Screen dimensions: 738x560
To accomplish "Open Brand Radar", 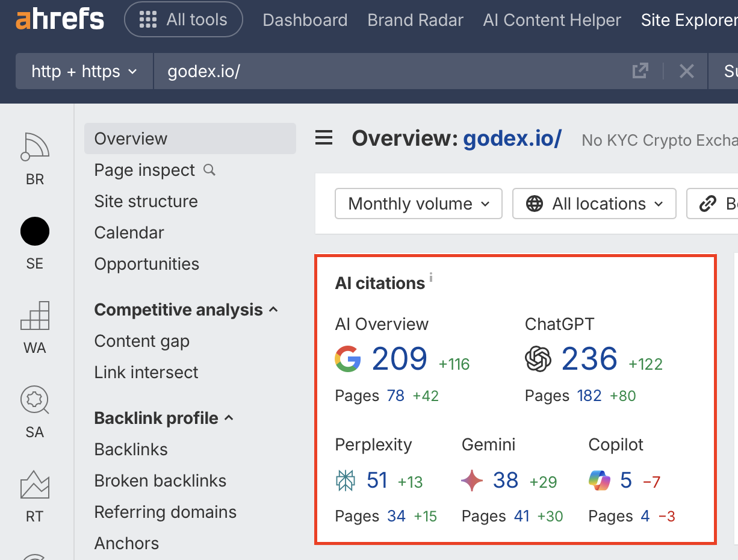I will pyautogui.click(x=415, y=20).
